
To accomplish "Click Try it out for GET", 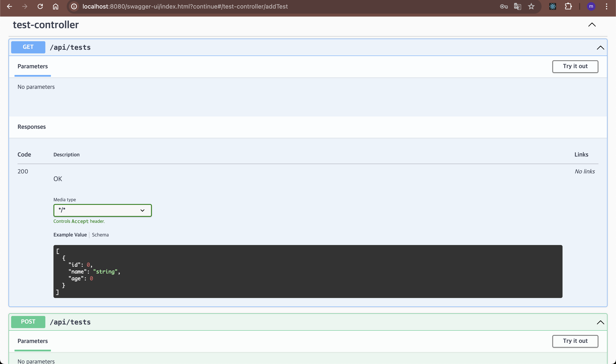I will pos(575,66).
